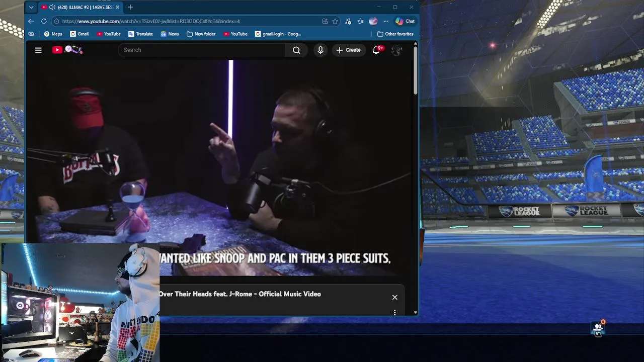Select the ILLMAC #2 browser tab
The width and height of the screenshot is (644, 362).
[80, 7]
